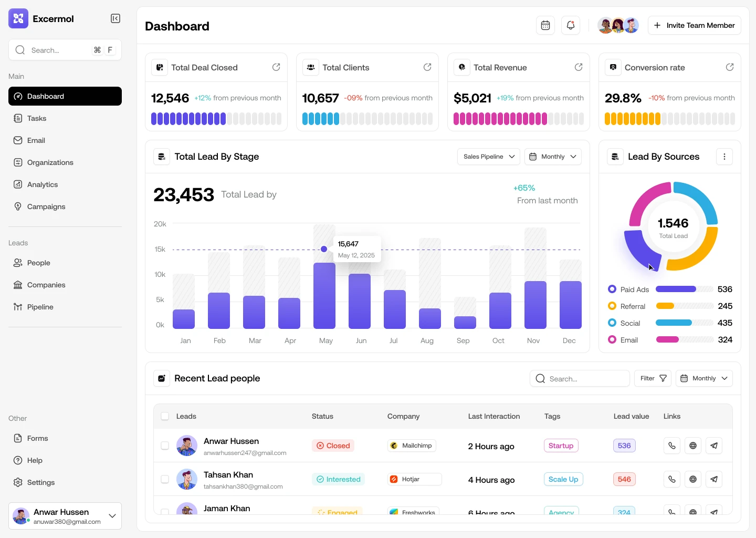Image resolution: width=756 pixels, height=538 pixels.
Task: Open Companies under Leads
Action: pyautogui.click(x=65, y=285)
